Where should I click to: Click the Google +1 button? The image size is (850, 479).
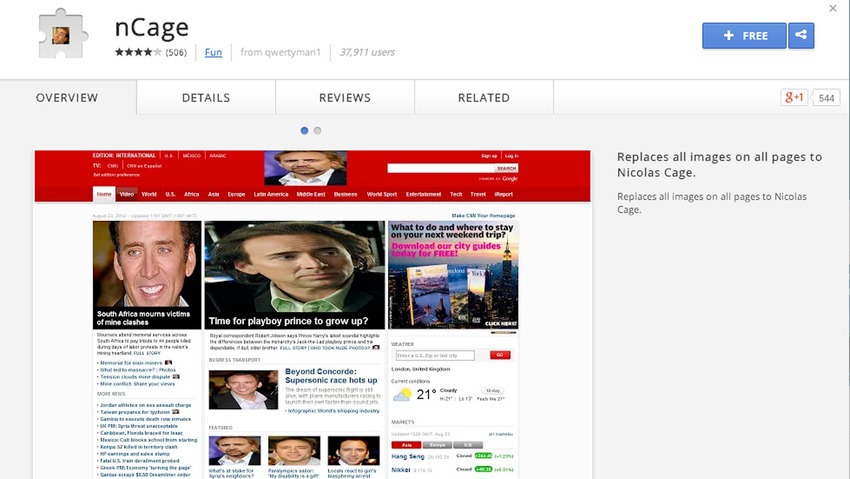point(794,98)
